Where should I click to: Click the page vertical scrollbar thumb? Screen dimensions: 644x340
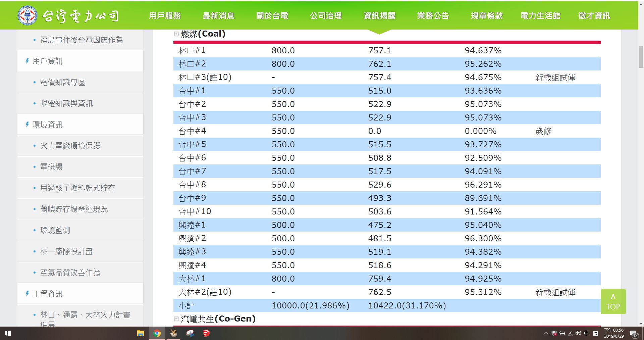[641, 57]
